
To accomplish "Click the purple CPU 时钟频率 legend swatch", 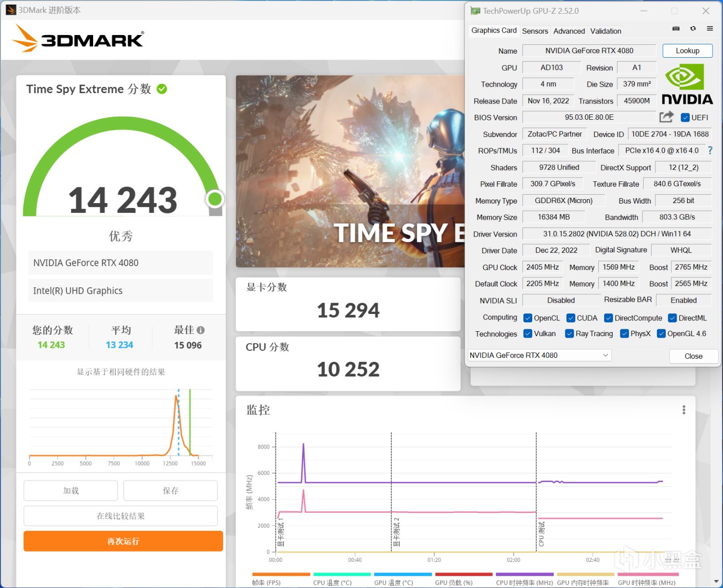I will (x=525, y=574).
